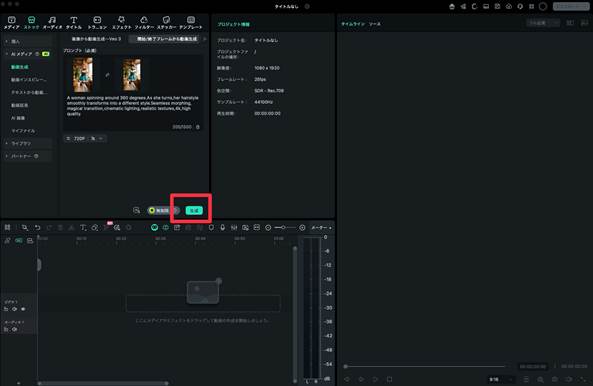This screenshot has height=386, width=593.
Task: Open the ステッカー (Stickers) tab
Action: coord(166,22)
